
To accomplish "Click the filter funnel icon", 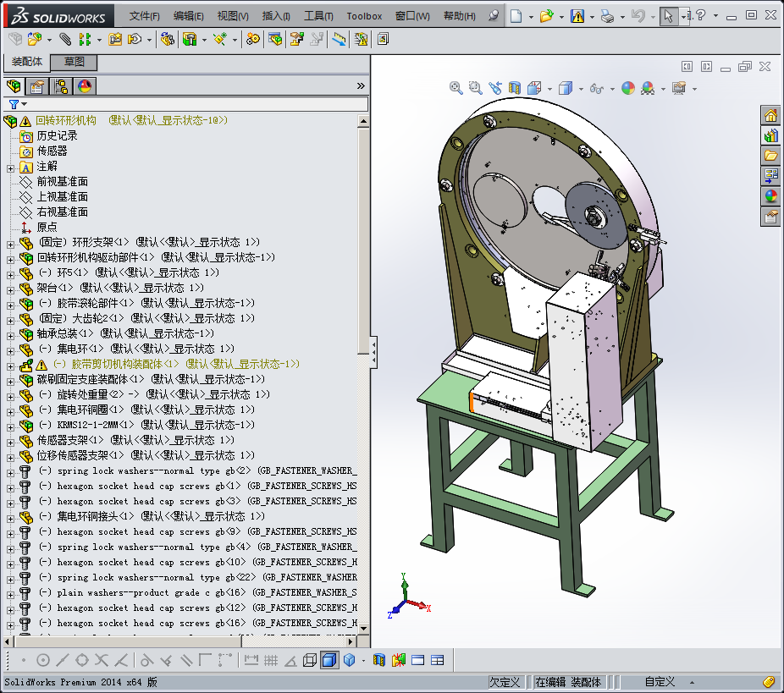I will coord(14,104).
